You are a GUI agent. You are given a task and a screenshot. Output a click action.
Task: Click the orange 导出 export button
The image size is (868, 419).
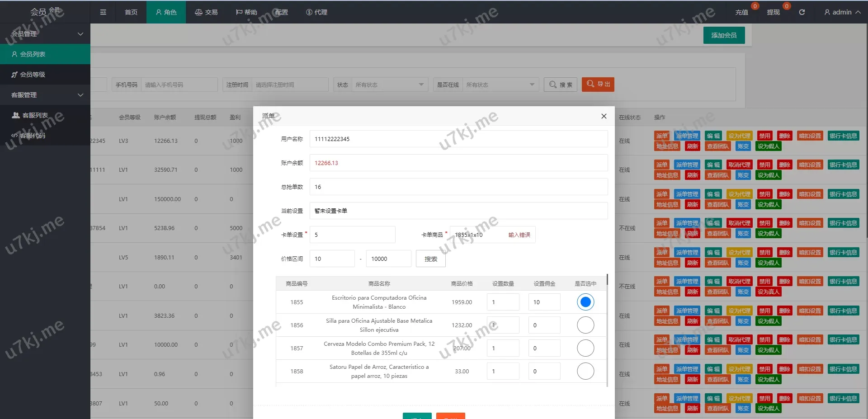598,85
